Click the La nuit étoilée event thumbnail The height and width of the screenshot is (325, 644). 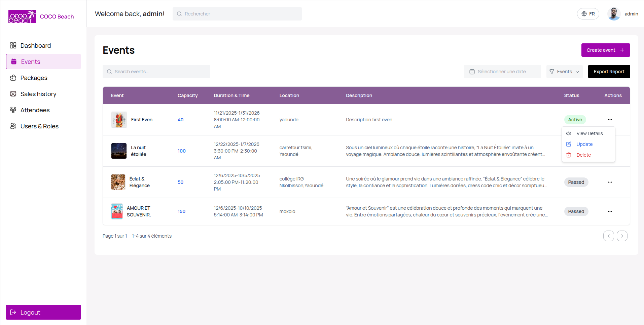[x=119, y=151]
